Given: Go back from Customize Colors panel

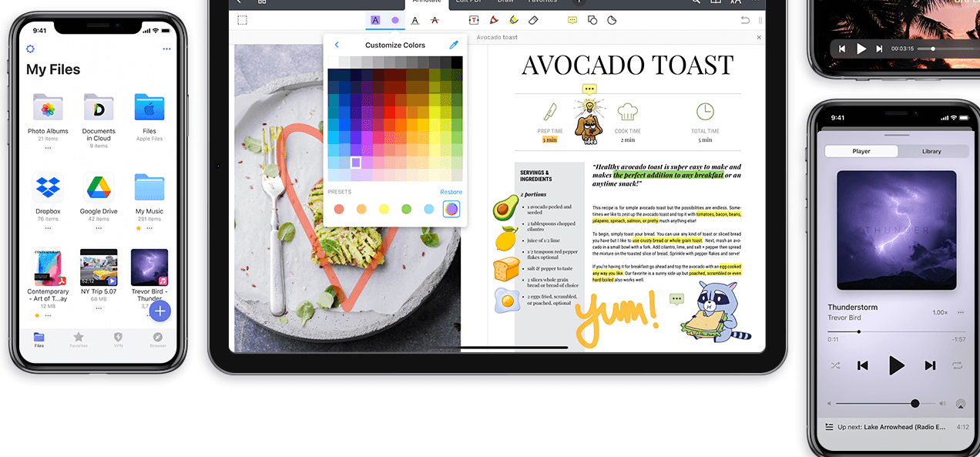Looking at the screenshot, I should [337, 45].
